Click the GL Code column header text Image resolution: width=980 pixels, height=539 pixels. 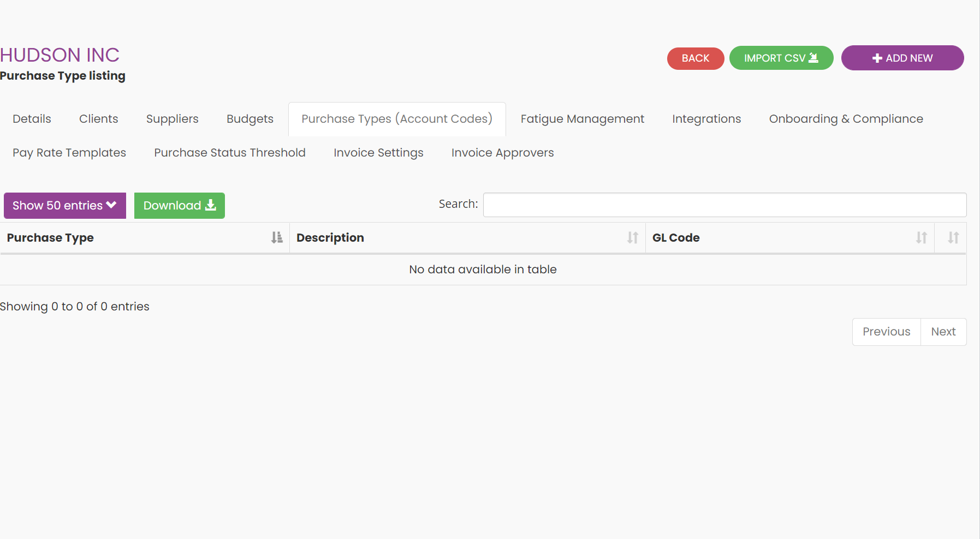[x=676, y=238]
